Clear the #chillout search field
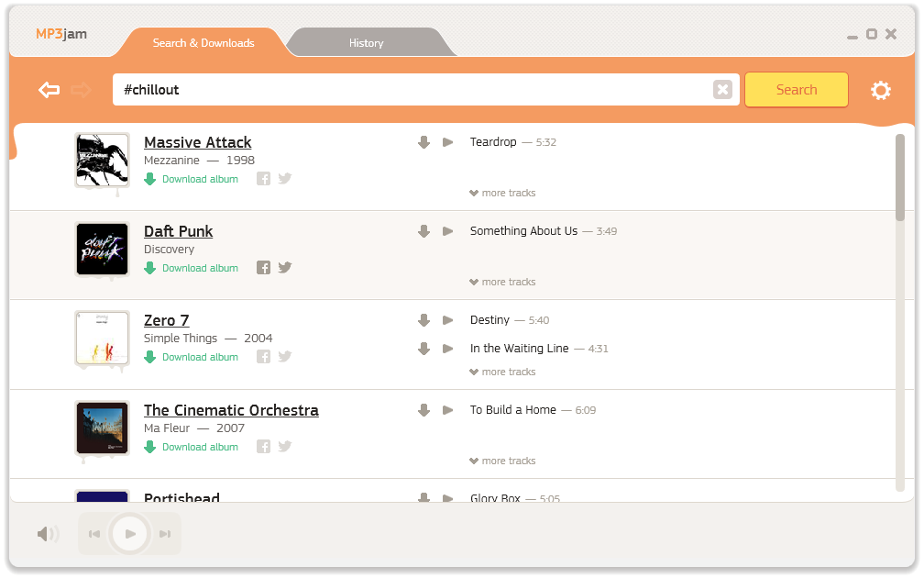The width and height of the screenshot is (924, 578). [x=722, y=90]
